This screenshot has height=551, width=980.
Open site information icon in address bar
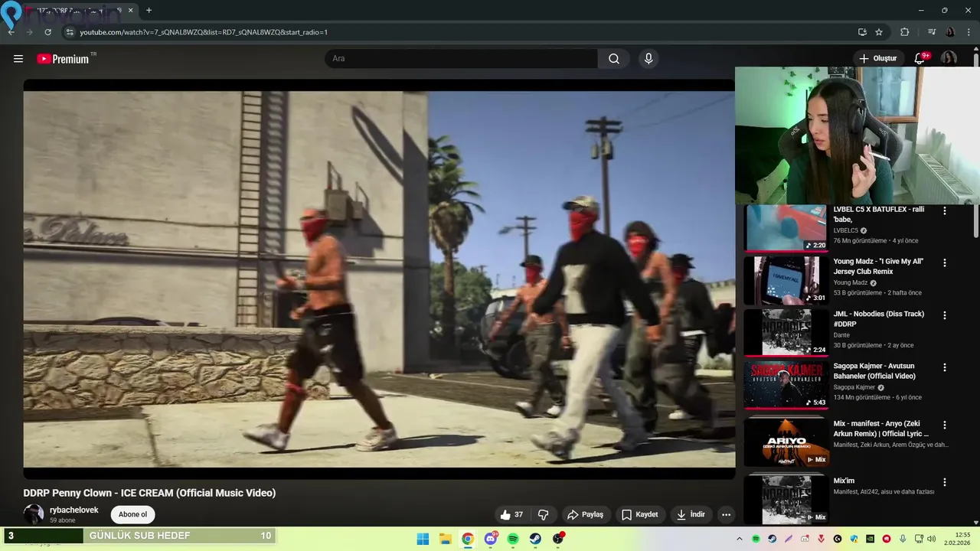click(x=70, y=32)
